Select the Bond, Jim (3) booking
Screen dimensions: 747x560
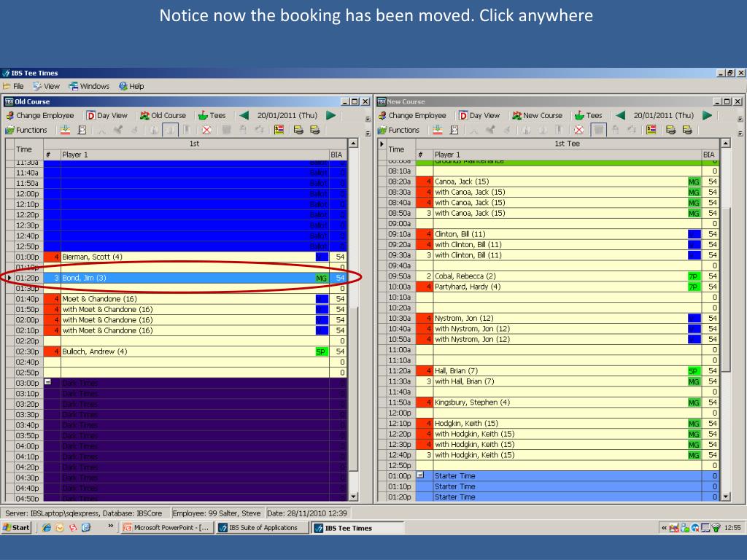(196, 278)
